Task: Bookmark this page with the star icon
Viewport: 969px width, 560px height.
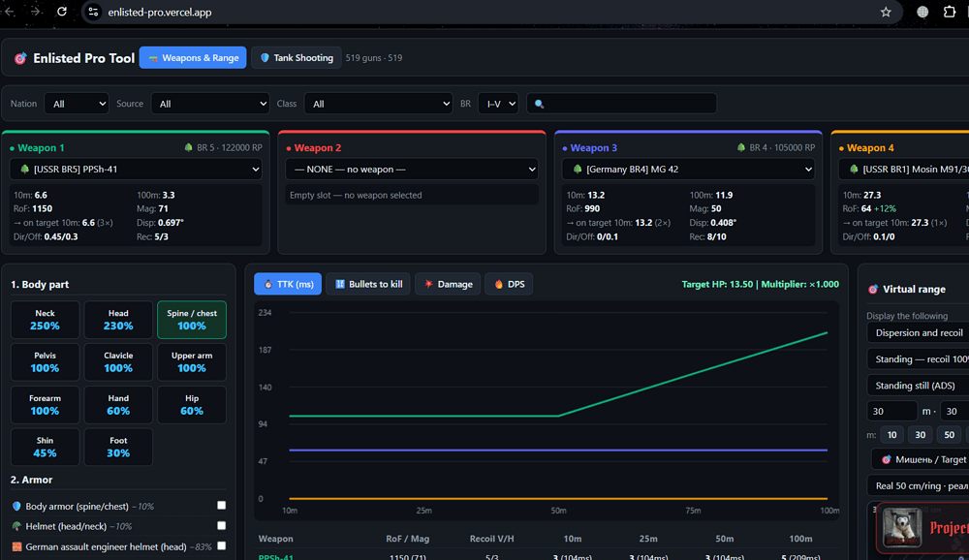Action: click(886, 12)
